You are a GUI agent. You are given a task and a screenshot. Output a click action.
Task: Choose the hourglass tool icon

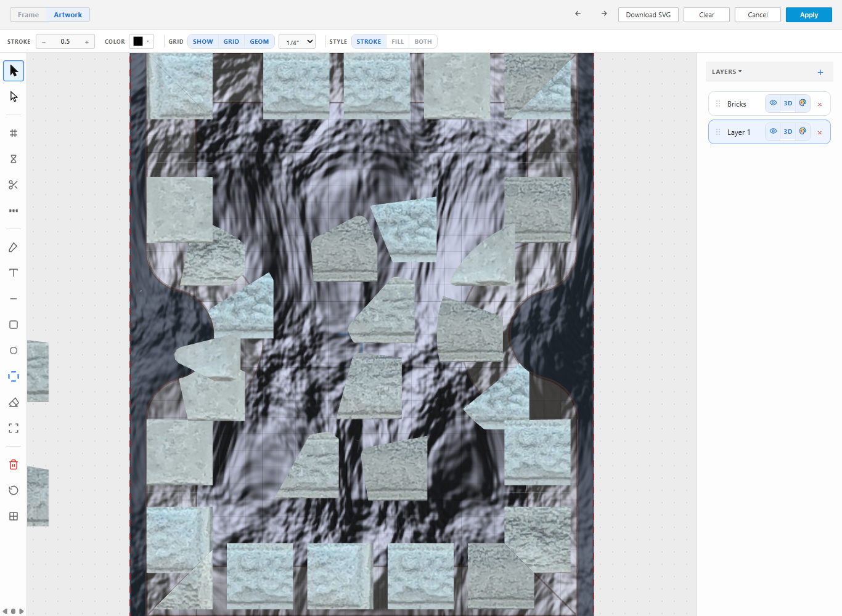(14, 159)
